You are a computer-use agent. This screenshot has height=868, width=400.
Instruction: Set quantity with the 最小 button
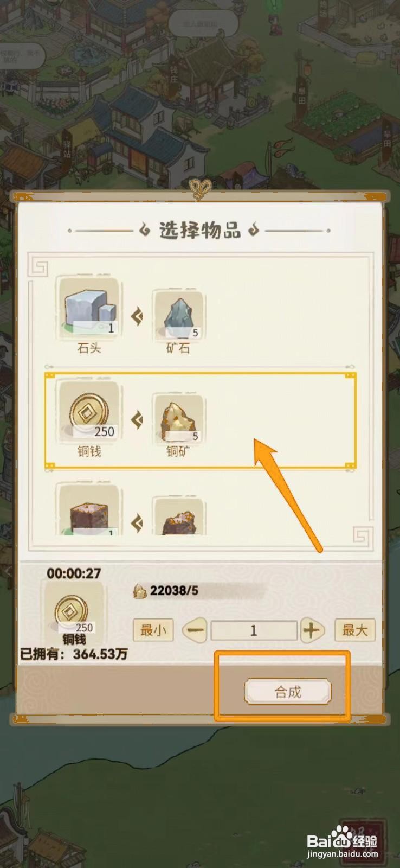(153, 630)
